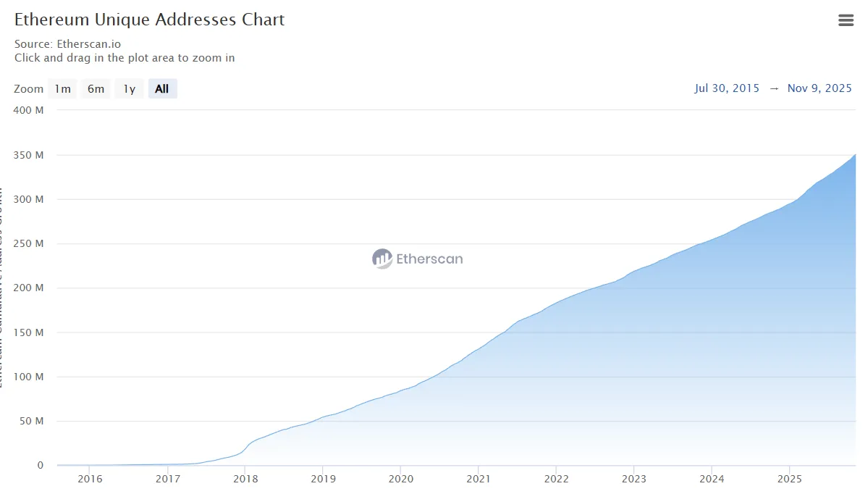Click the 50 M y-axis label
Image resolution: width=868 pixels, height=494 pixels.
pos(32,421)
